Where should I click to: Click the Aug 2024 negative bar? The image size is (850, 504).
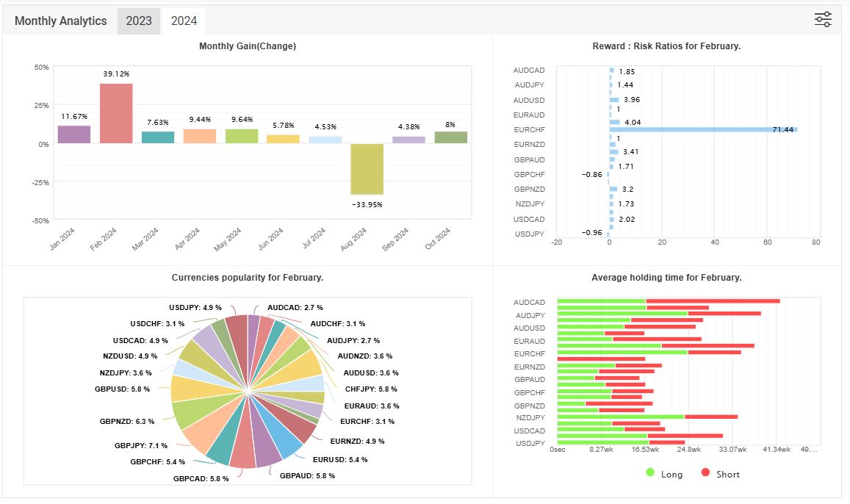click(367, 169)
